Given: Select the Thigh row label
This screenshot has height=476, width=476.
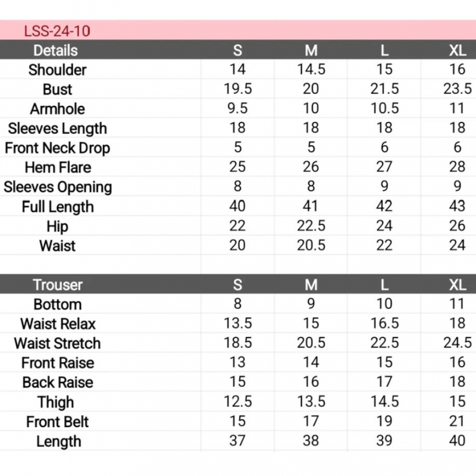Looking at the screenshot, I should coord(56,402).
